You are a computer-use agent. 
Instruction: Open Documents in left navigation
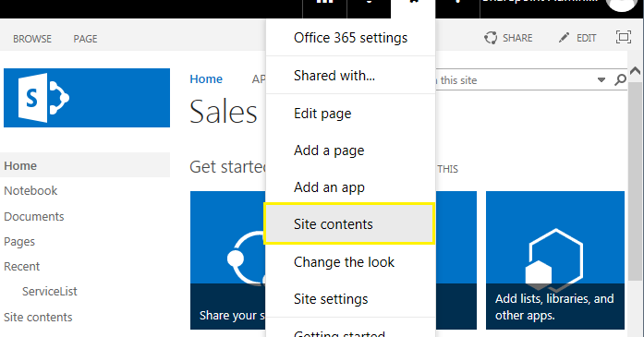33,216
